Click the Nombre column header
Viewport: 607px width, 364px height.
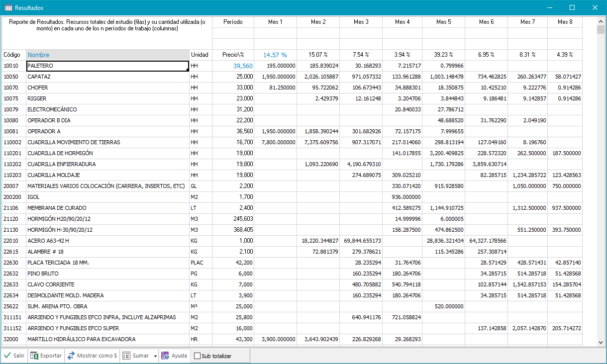pos(107,55)
